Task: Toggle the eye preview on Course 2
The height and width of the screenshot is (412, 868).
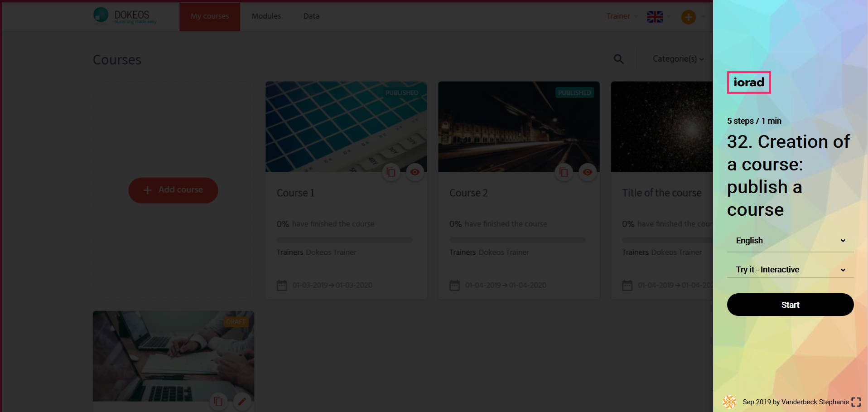Action: coord(588,172)
